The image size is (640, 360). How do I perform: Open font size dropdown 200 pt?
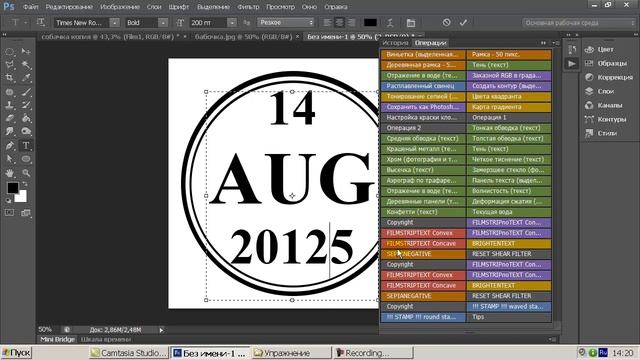pyautogui.click(x=232, y=22)
